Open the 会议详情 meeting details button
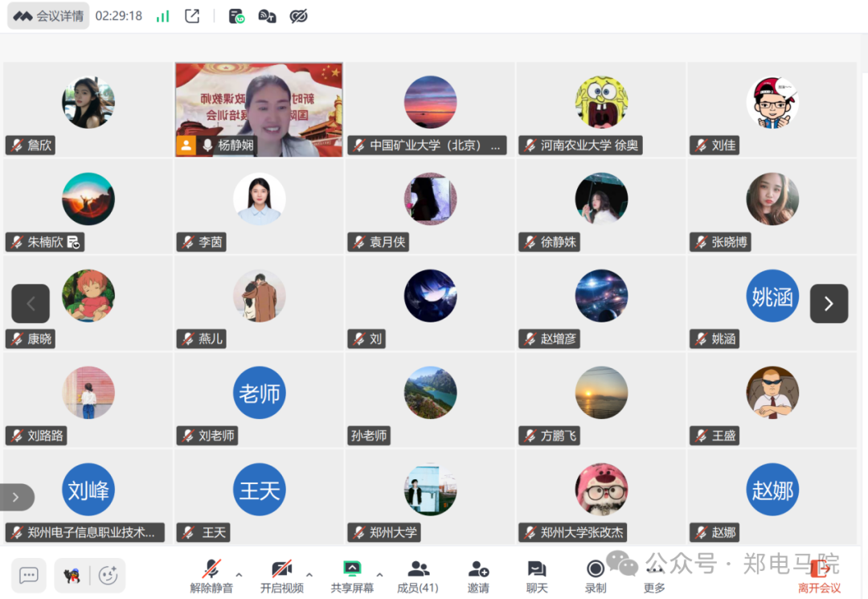 [x=48, y=16]
